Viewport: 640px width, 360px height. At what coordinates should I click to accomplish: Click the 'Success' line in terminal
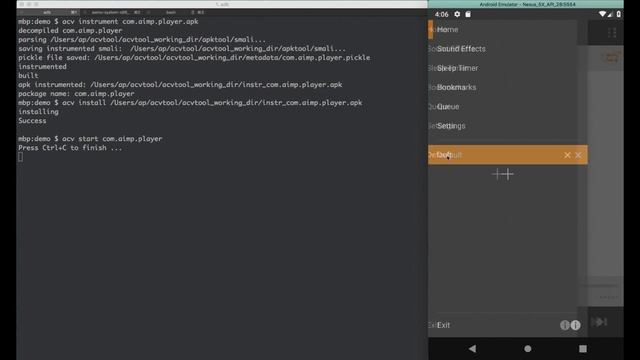pos(32,121)
